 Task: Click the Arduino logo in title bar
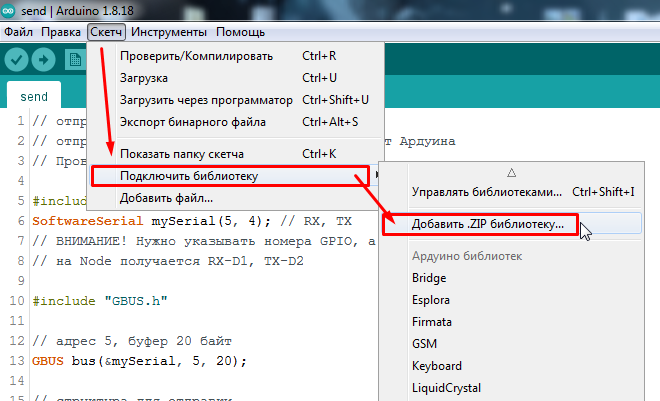click(x=8, y=11)
